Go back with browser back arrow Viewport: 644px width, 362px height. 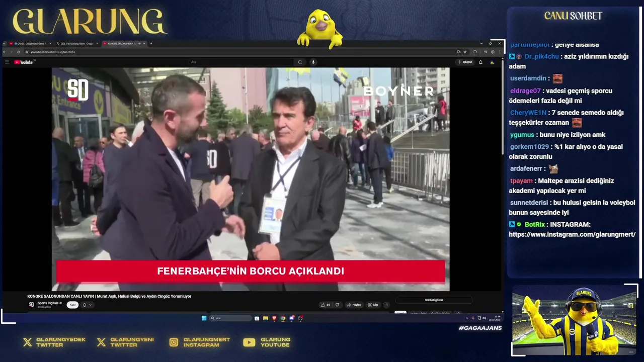pyautogui.click(x=5, y=52)
